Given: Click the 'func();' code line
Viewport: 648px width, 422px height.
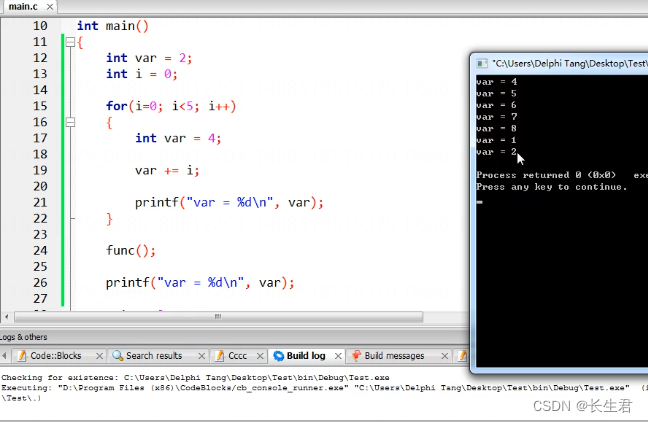Looking at the screenshot, I should [131, 250].
